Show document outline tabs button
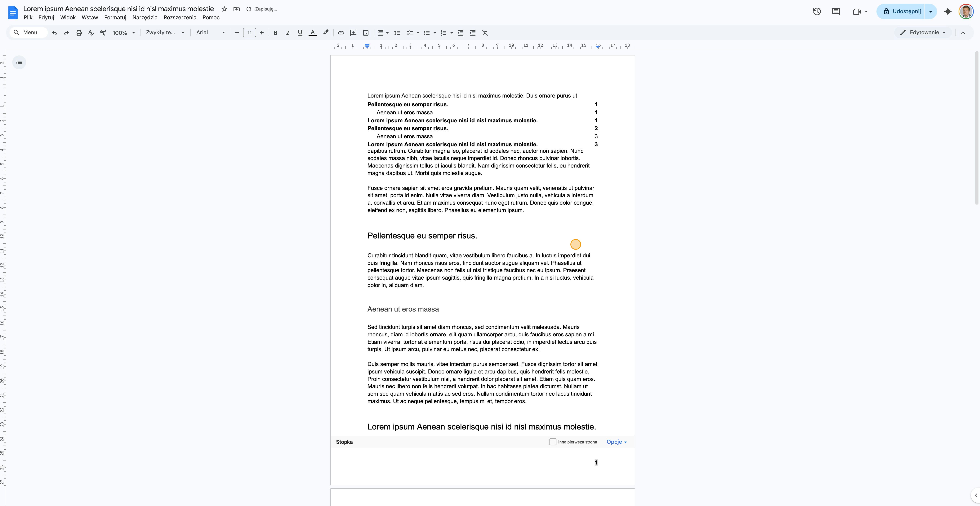The height and width of the screenshot is (506, 980). click(19, 62)
